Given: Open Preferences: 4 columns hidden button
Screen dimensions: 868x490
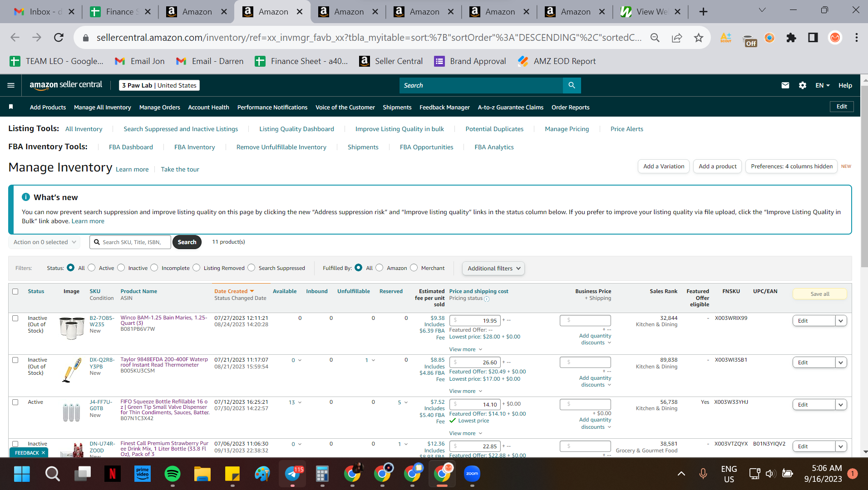Looking at the screenshot, I should click(x=791, y=167).
